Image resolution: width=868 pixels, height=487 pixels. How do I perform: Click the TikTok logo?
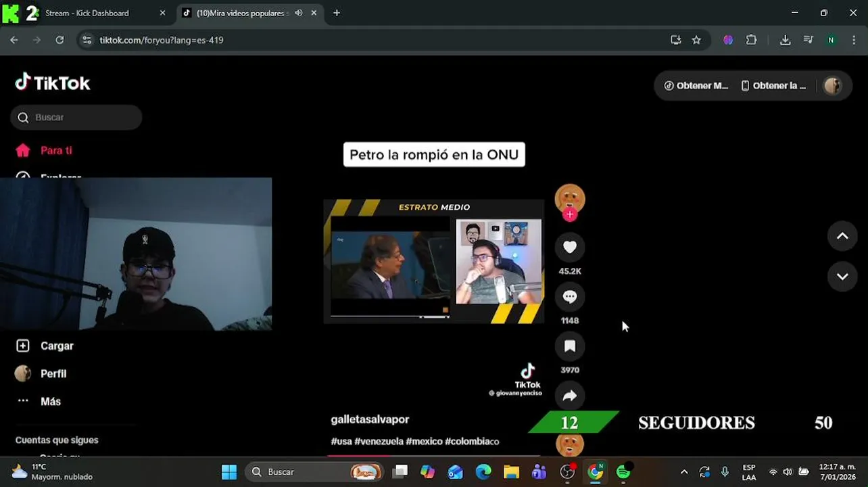pos(53,83)
